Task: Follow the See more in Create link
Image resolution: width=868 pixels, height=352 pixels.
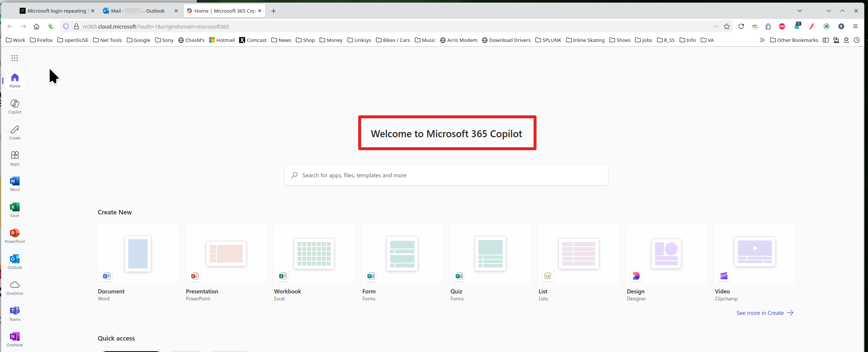Action: (765, 313)
